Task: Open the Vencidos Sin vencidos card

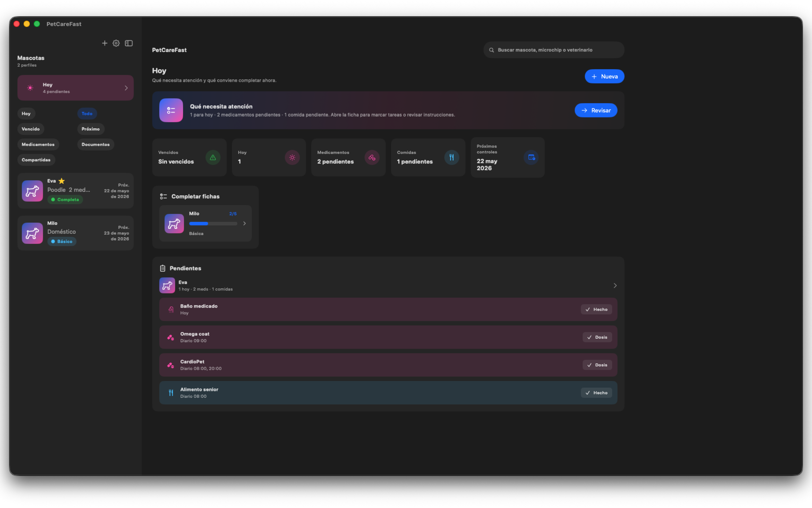Action: pyautogui.click(x=189, y=157)
